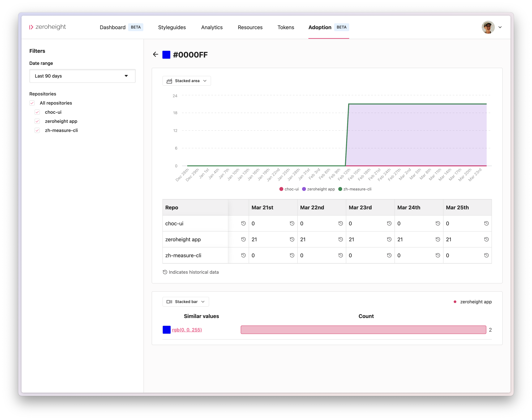Click history icon next to zeroheight app Mar 23rd value
The height and width of the screenshot is (420, 532).
pos(389,239)
